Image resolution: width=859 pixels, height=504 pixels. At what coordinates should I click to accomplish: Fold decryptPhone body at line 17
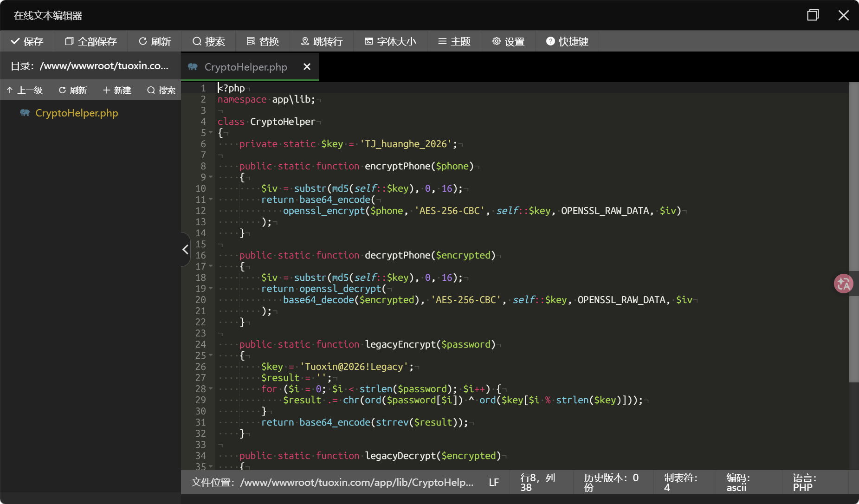pos(211,266)
